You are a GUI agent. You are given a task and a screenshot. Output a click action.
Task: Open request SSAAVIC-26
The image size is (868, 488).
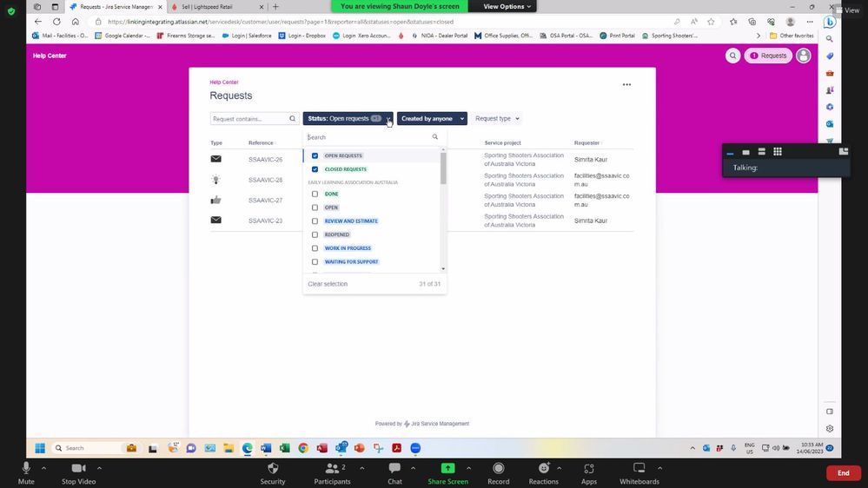tap(265, 160)
